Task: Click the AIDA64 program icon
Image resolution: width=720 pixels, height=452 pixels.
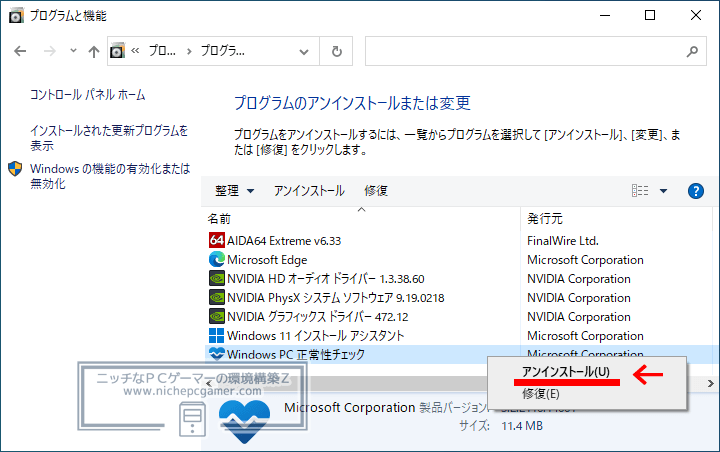Action: (x=216, y=240)
